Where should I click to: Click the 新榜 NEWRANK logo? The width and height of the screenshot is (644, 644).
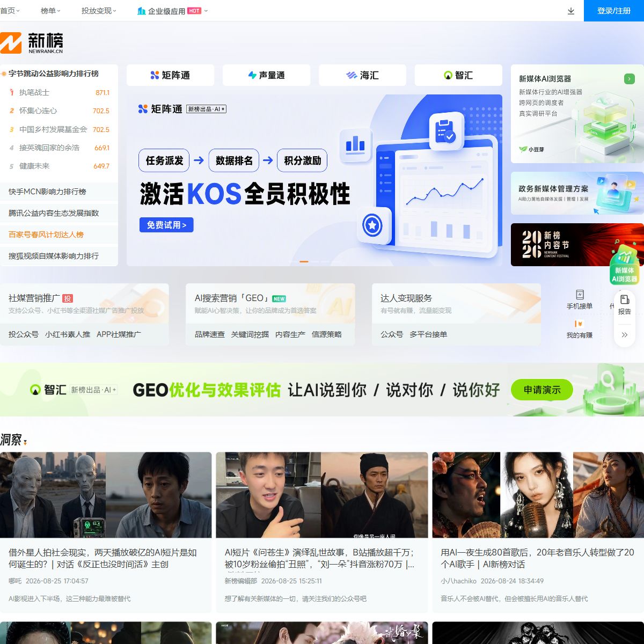pos(32,42)
